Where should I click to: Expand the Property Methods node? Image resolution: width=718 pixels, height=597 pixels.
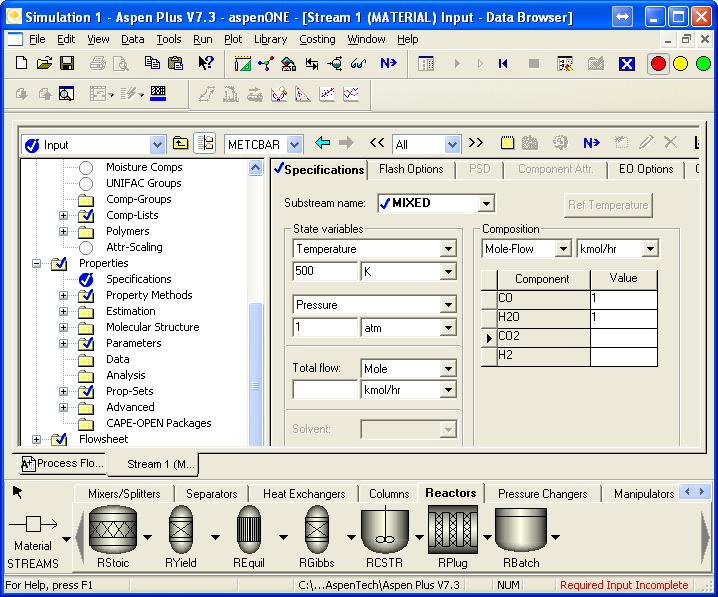[x=63, y=295]
